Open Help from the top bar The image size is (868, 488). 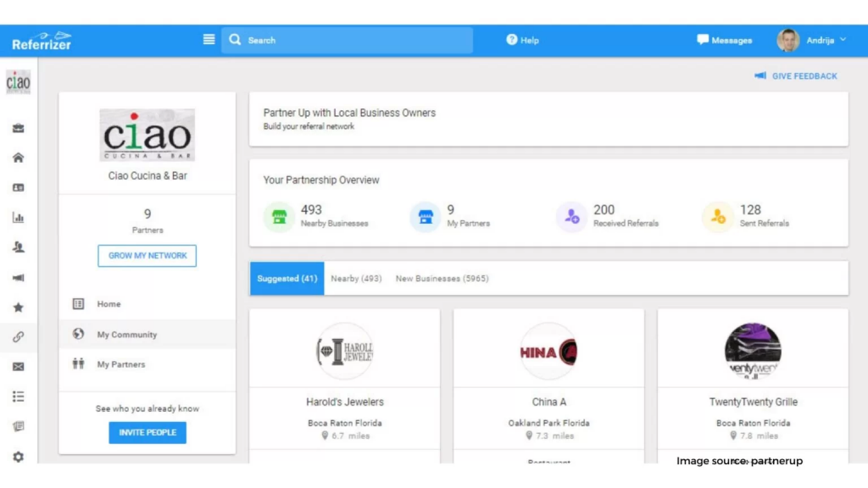pyautogui.click(x=522, y=40)
